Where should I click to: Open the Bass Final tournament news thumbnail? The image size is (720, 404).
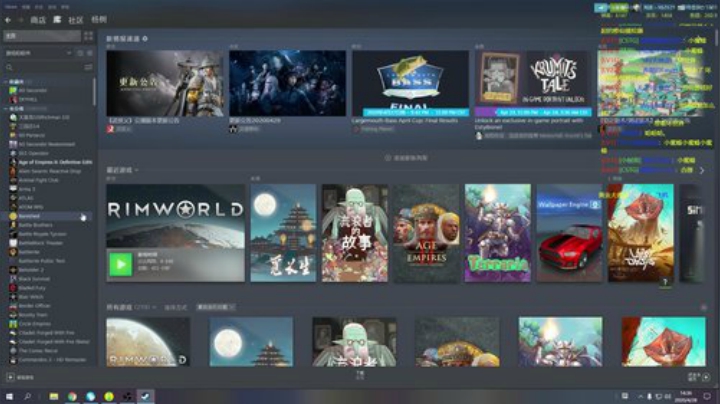[x=411, y=83]
